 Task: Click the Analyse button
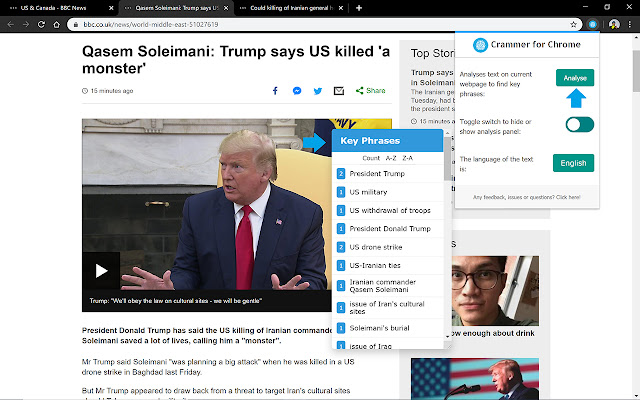pos(575,78)
